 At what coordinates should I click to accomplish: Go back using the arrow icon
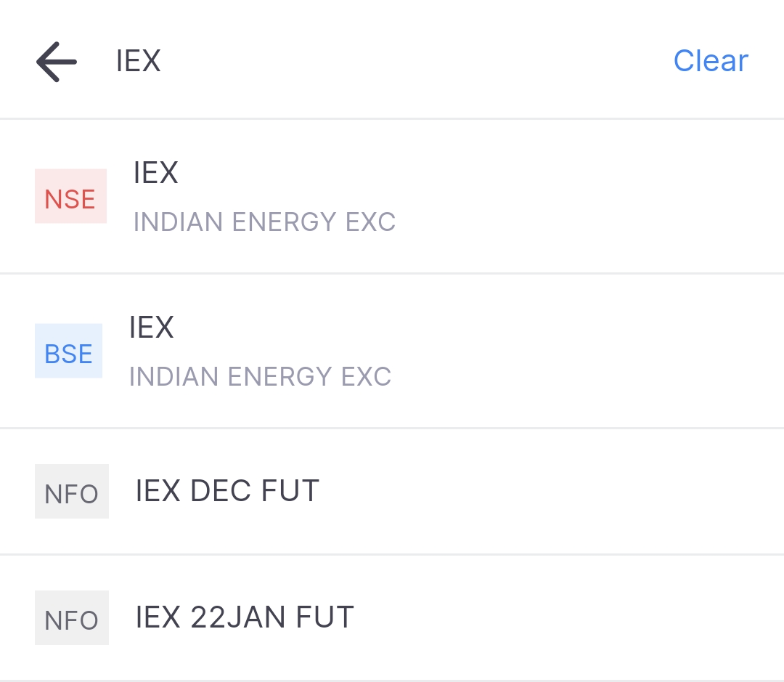pyautogui.click(x=57, y=62)
